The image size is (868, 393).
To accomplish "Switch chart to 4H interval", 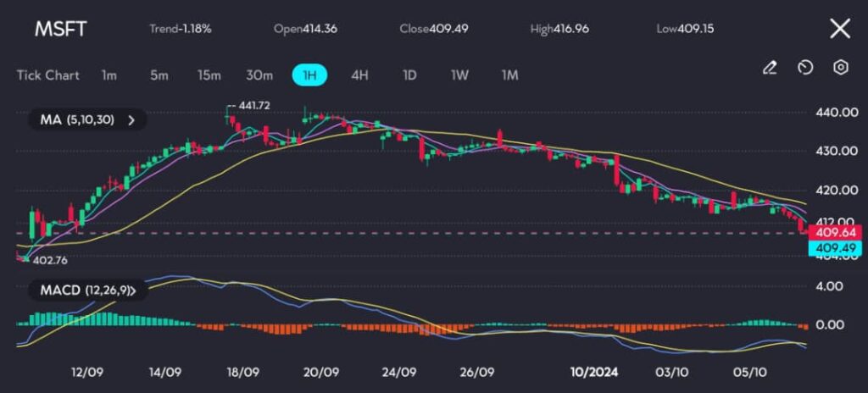I will [359, 75].
